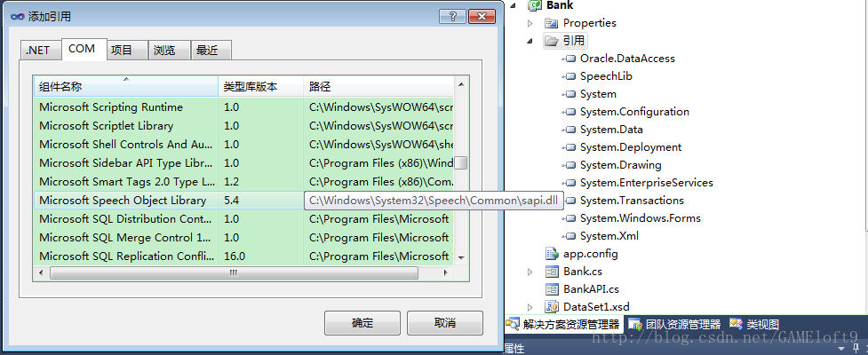Screen dimensions: 868x355
Task: Click the 16.0 version cell
Action: pyautogui.click(x=235, y=256)
